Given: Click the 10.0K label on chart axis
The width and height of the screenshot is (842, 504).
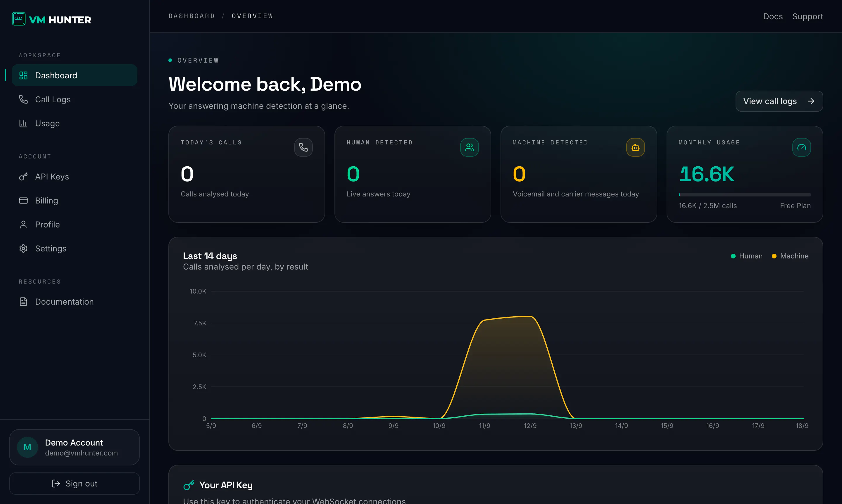Looking at the screenshot, I should (x=198, y=291).
